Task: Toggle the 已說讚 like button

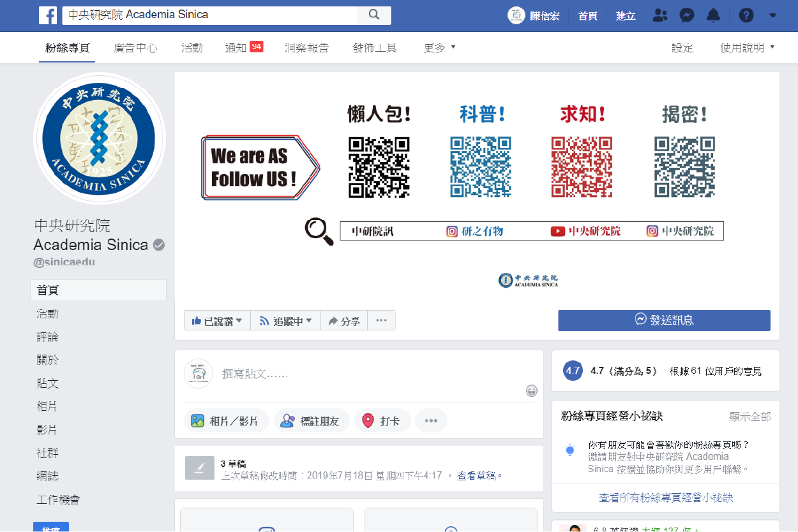Action: tap(217, 321)
